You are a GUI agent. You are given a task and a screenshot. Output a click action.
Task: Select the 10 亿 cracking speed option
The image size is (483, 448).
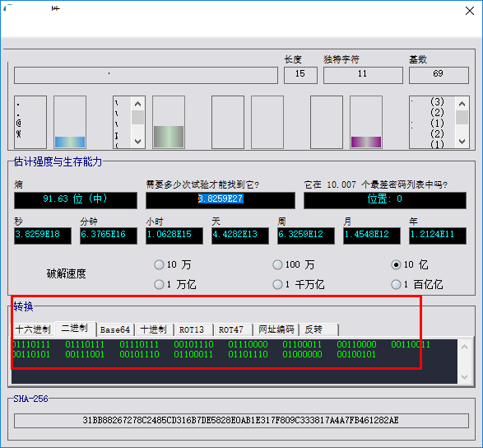click(x=410, y=264)
